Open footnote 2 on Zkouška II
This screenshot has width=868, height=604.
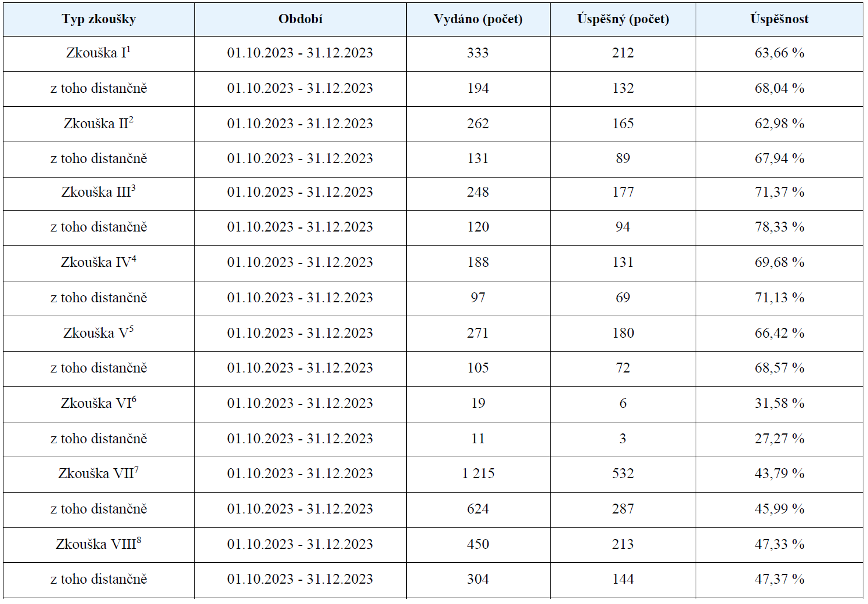[131, 120]
